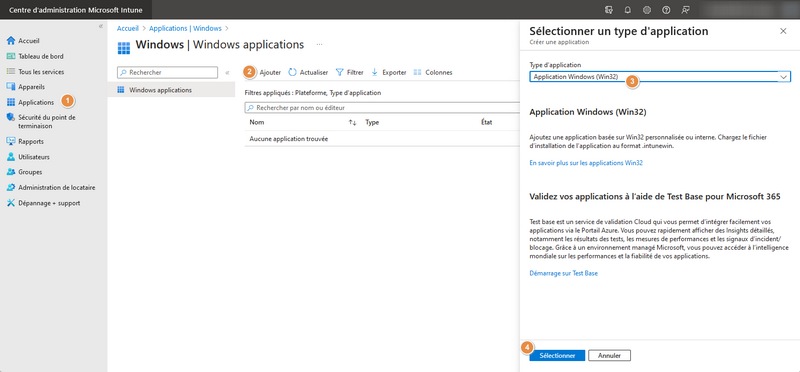Collapse the left navigation sidebar

click(x=101, y=26)
